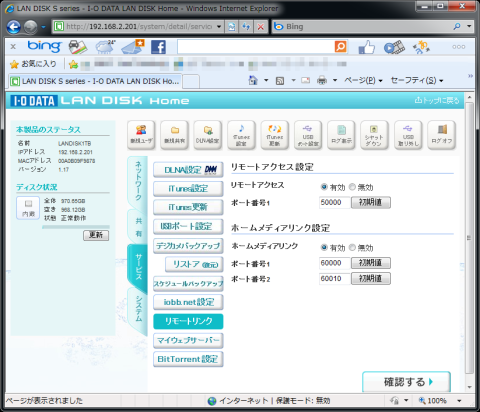The image size is (480, 412).
Task: Select the LAN DISK S series browser tab
Action: (95, 81)
